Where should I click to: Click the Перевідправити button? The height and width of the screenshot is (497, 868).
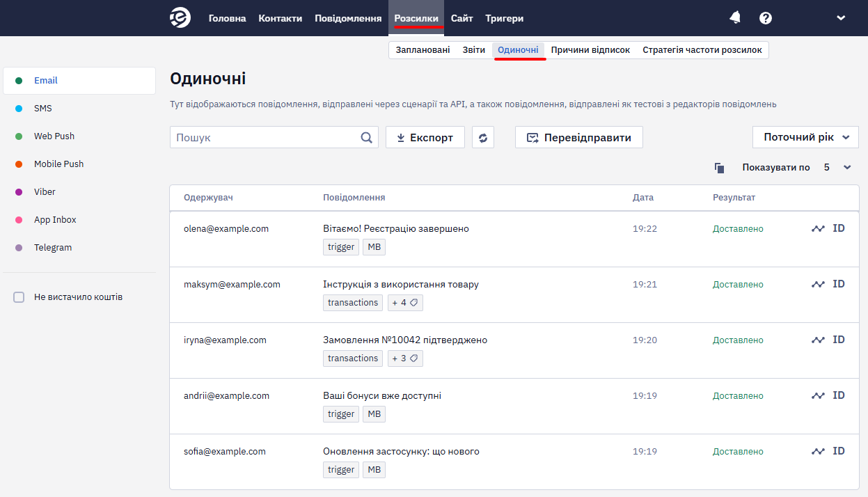pos(578,137)
